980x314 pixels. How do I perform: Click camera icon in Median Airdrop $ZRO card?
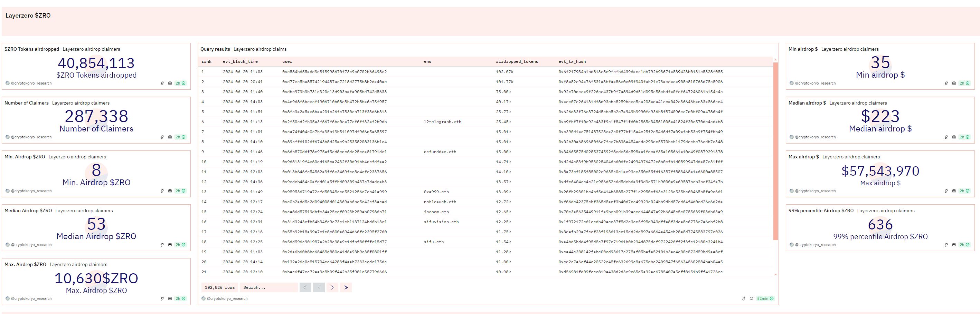click(x=170, y=245)
